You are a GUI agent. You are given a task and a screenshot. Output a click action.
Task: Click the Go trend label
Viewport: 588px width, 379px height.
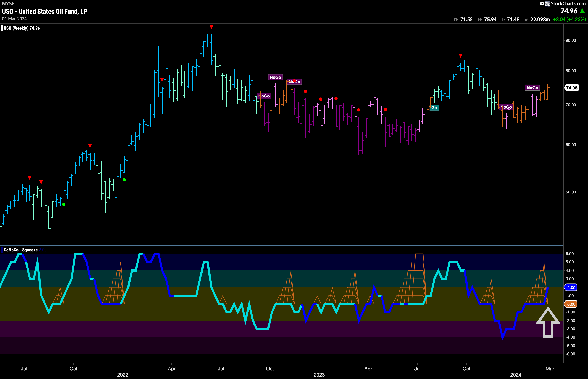pos(434,108)
